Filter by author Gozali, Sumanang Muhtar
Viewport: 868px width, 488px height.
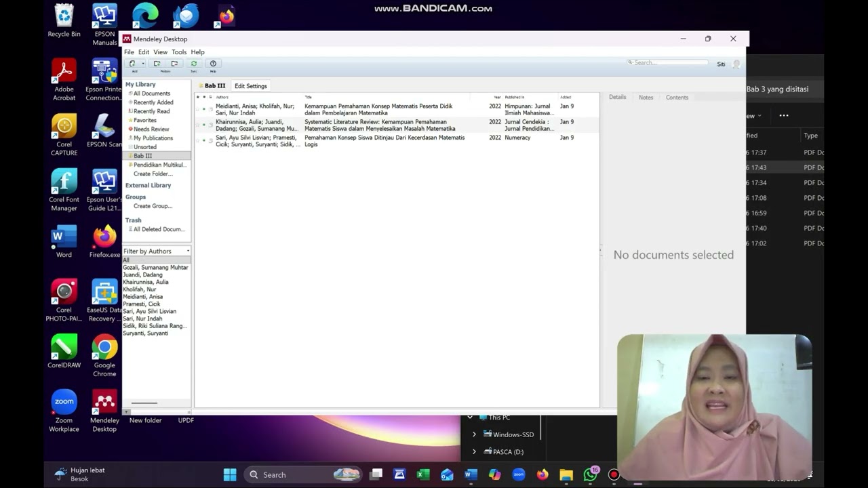(x=155, y=268)
